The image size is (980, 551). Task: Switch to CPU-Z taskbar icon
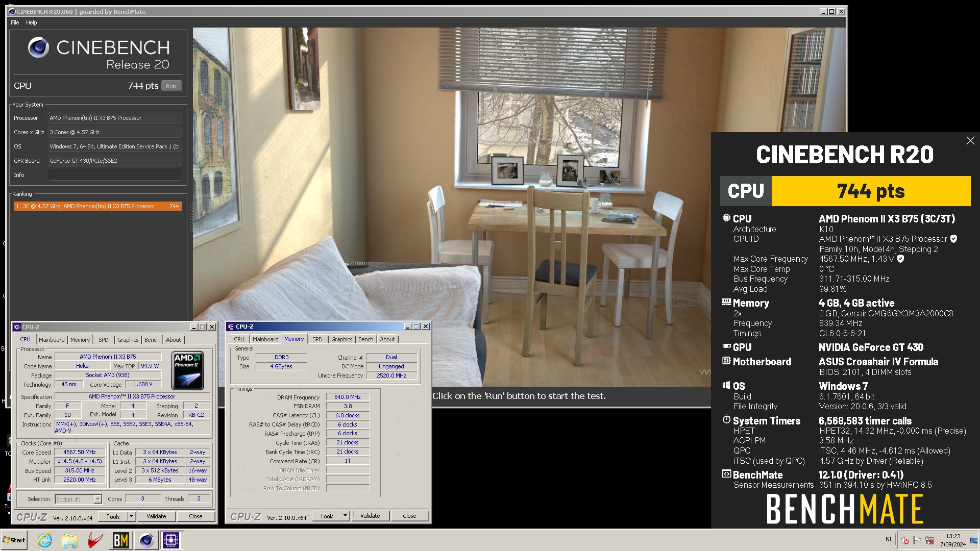[x=171, y=540]
